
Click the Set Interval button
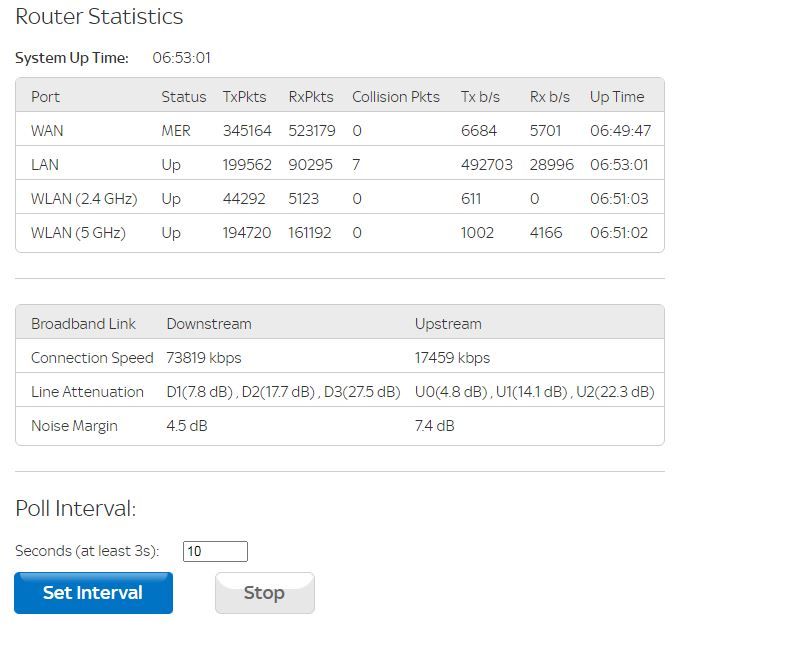pos(93,593)
